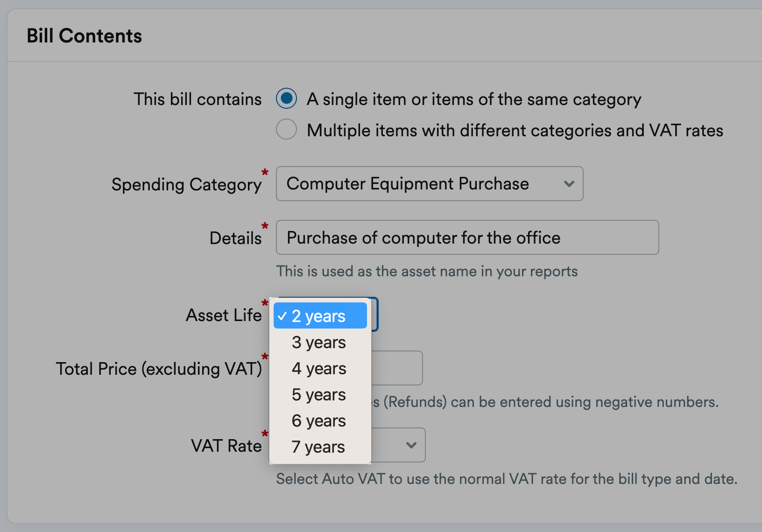This screenshot has height=532, width=762.
Task: Choose Multiple items with different categories option
Action: (286, 129)
